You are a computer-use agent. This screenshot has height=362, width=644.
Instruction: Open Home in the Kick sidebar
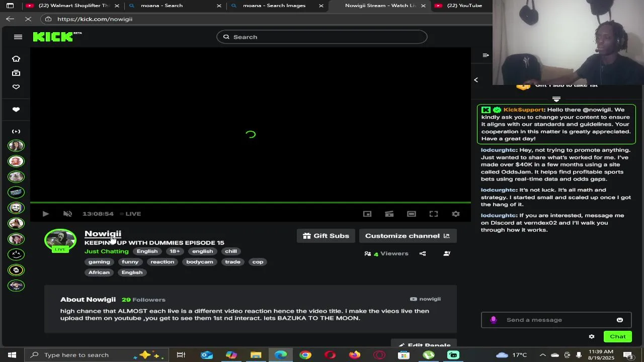click(16, 59)
